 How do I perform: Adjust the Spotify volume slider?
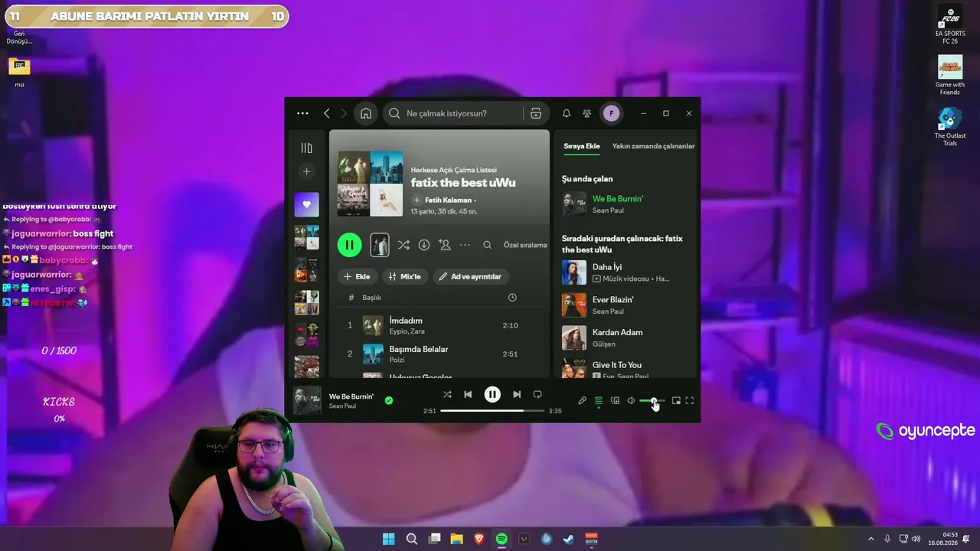tap(652, 400)
